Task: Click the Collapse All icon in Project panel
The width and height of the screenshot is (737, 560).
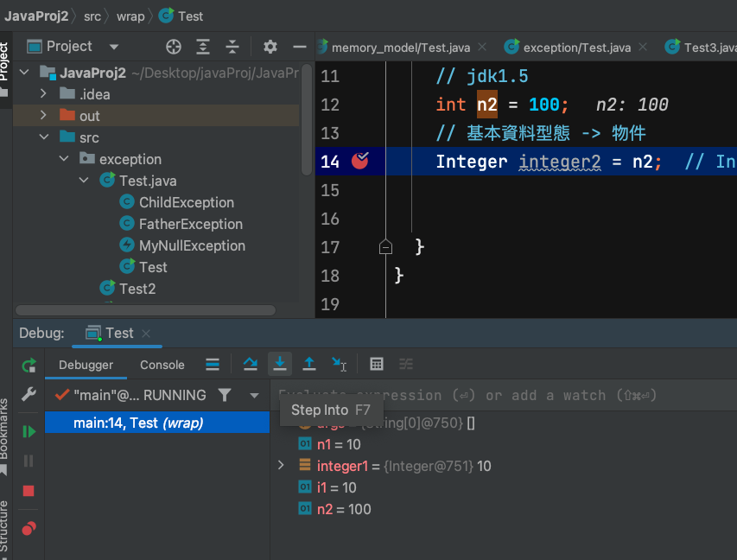Action: tap(232, 47)
